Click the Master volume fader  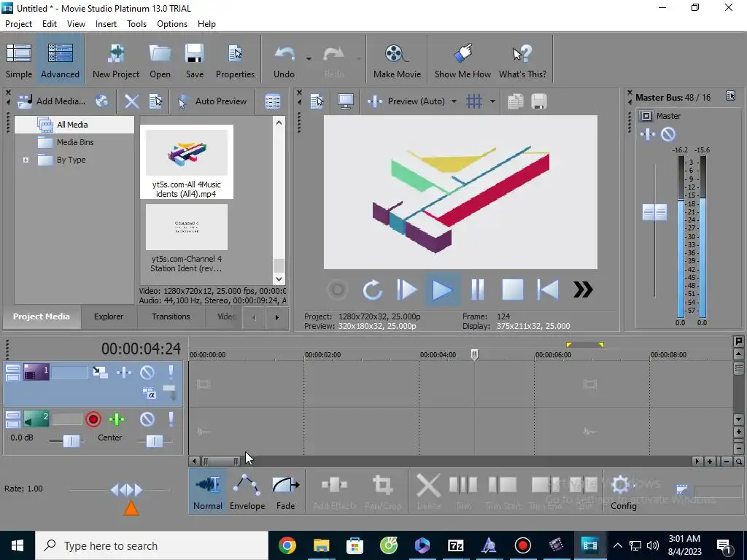(654, 212)
